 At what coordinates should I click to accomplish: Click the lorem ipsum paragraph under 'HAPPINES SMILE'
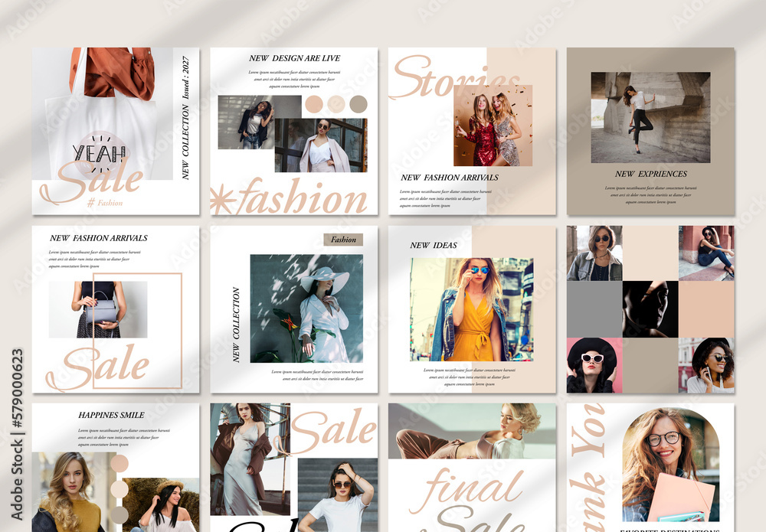124,437
